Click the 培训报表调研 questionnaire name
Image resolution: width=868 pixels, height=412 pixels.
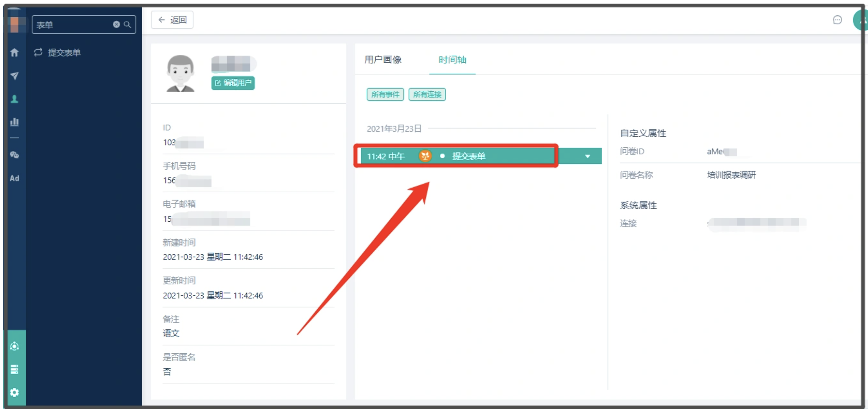click(x=732, y=175)
